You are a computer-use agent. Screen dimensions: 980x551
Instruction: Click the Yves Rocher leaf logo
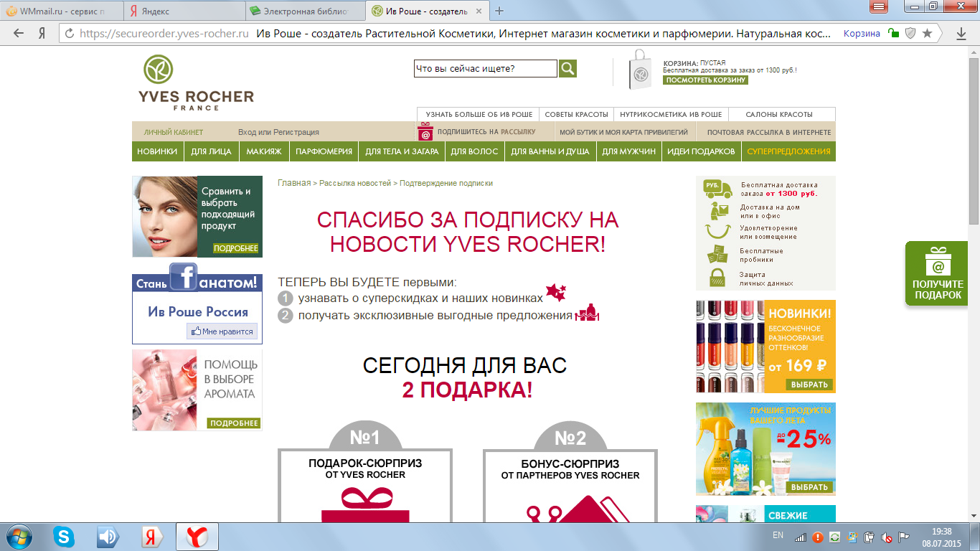point(158,70)
